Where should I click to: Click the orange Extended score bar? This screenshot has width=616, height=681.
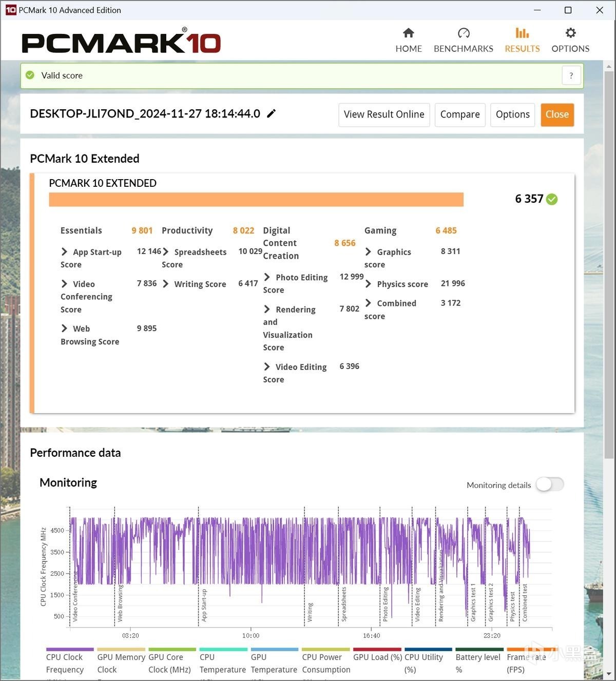pyautogui.click(x=256, y=200)
